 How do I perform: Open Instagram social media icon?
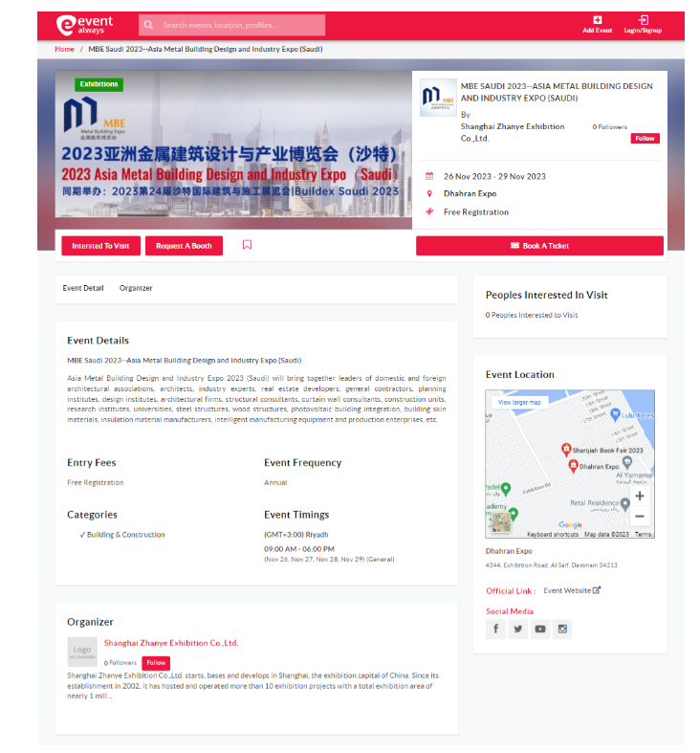click(x=562, y=630)
